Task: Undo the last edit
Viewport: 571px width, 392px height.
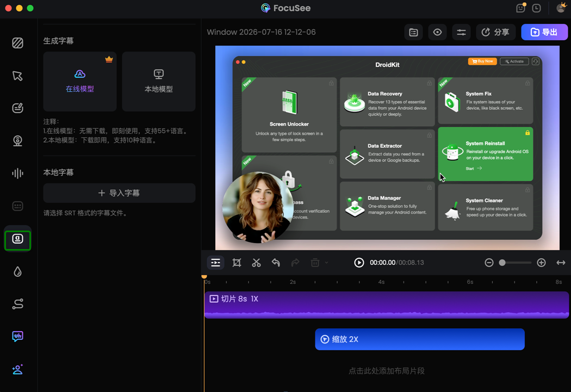Action: pos(276,263)
